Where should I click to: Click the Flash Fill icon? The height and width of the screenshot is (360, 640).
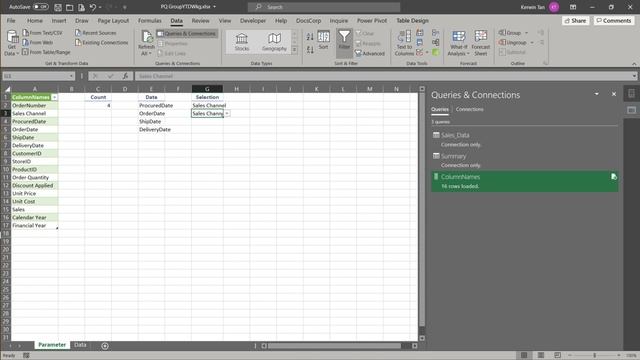coord(420,33)
